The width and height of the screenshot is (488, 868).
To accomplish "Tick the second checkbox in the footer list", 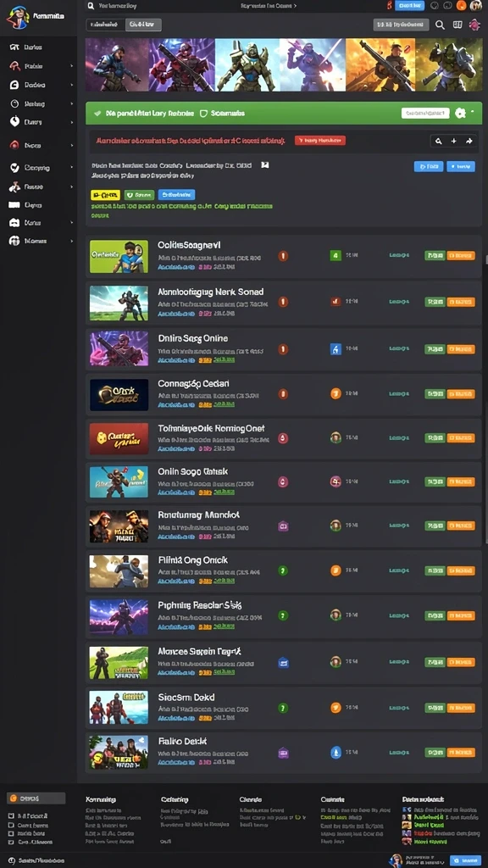I will click(x=12, y=825).
